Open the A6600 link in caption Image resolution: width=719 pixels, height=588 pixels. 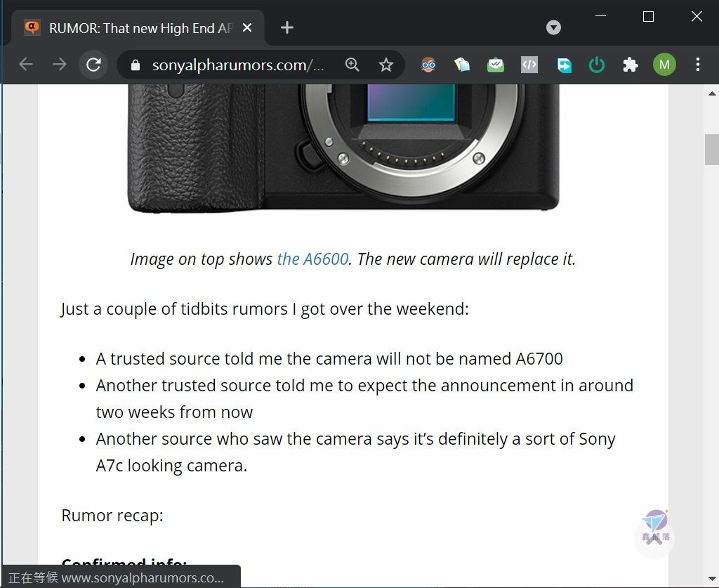[x=312, y=259]
